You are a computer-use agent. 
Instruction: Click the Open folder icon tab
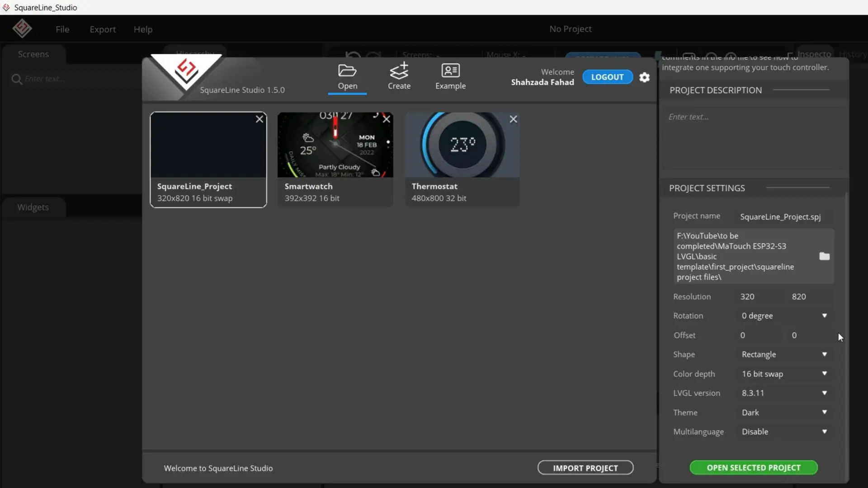click(x=347, y=77)
